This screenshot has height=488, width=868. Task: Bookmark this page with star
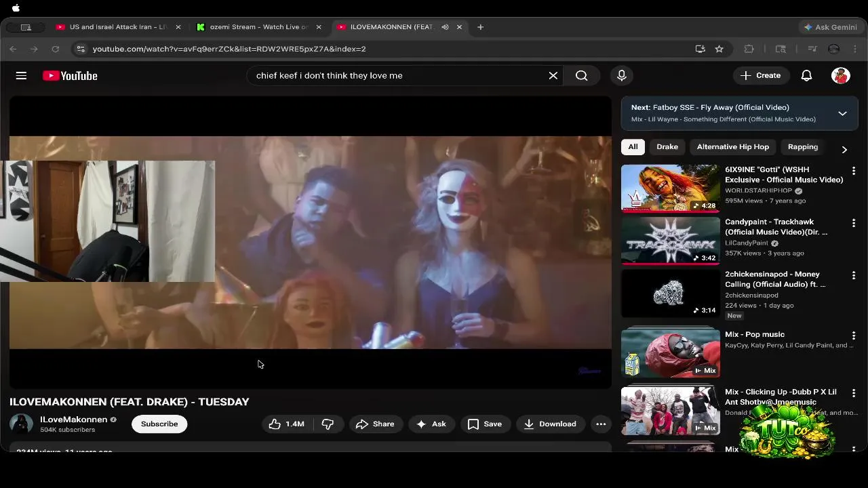(x=719, y=49)
